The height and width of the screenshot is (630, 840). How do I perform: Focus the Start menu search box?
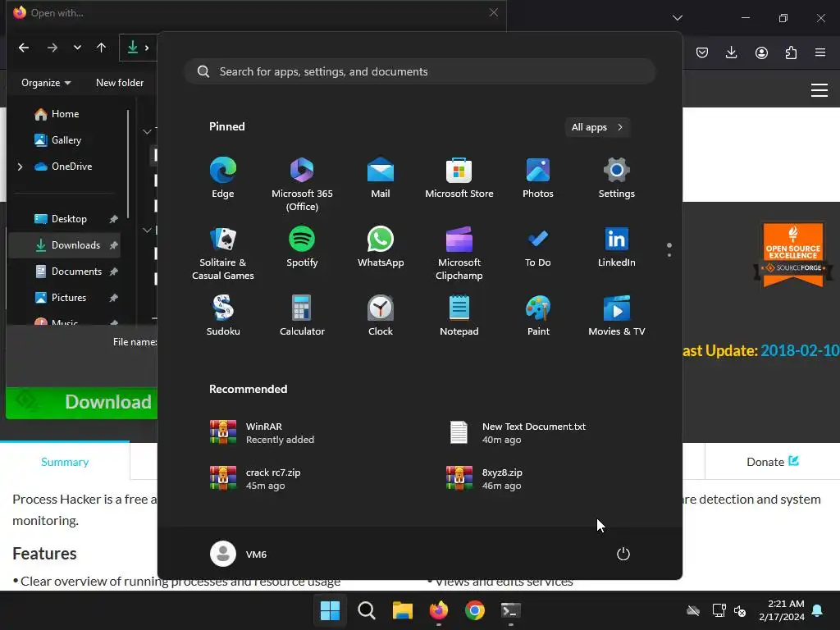pos(420,71)
